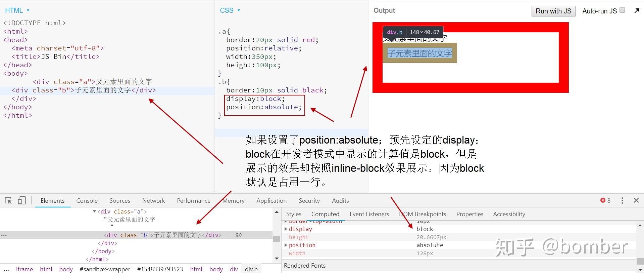Viewport: 644px width, 273px height.
Task: Click the child element text in the output
Action: click(420, 53)
